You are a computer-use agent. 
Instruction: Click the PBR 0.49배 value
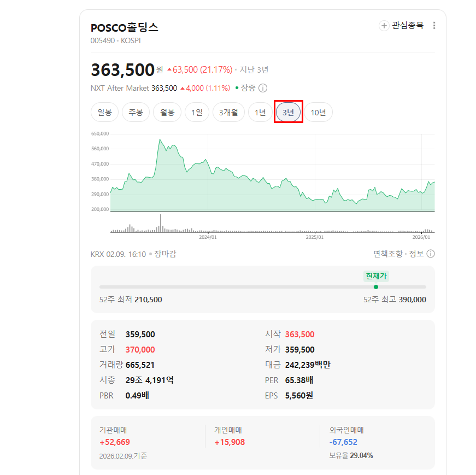point(137,395)
